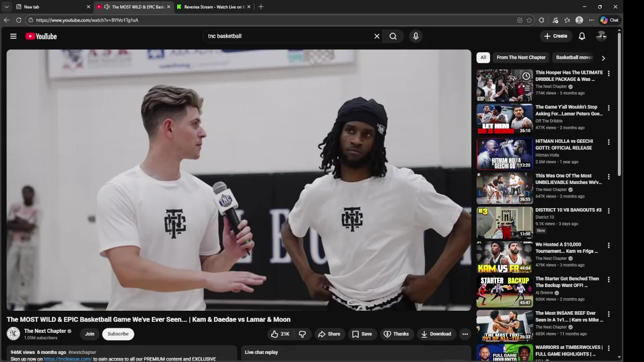Click the Create button
The width and height of the screenshot is (644, 362).
click(556, 36)
